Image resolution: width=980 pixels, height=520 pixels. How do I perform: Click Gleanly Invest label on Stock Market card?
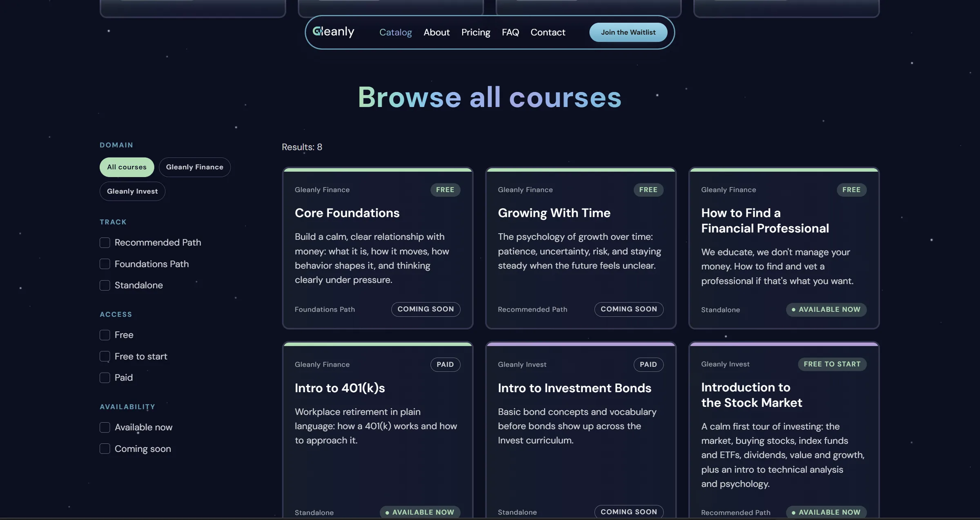coord(725,364)
